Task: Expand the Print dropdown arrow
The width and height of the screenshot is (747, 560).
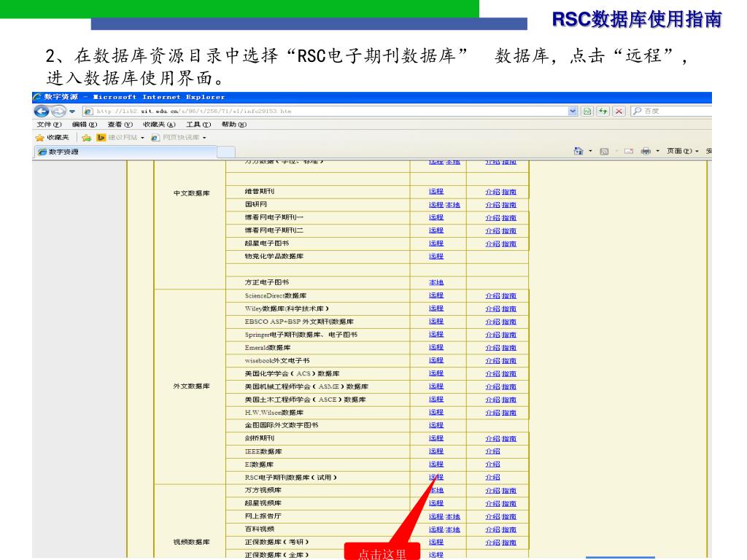Action: click(658, 152)
